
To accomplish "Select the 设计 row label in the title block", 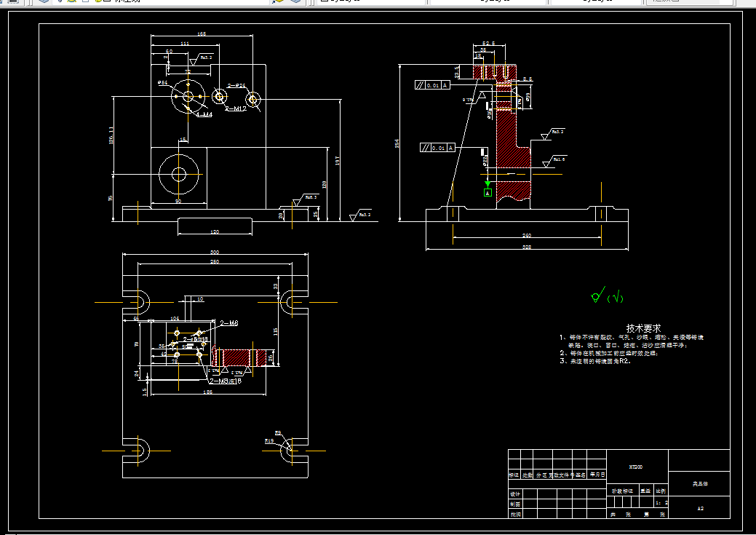I will (x=515, y=494).
